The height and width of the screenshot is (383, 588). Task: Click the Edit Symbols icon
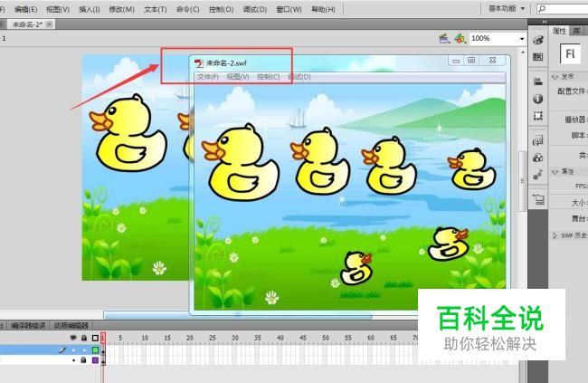click(460, 38)
